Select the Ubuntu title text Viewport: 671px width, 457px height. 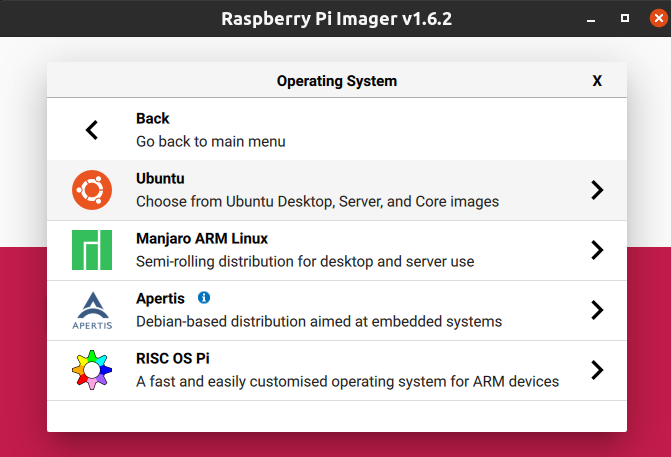click(160, 178)
